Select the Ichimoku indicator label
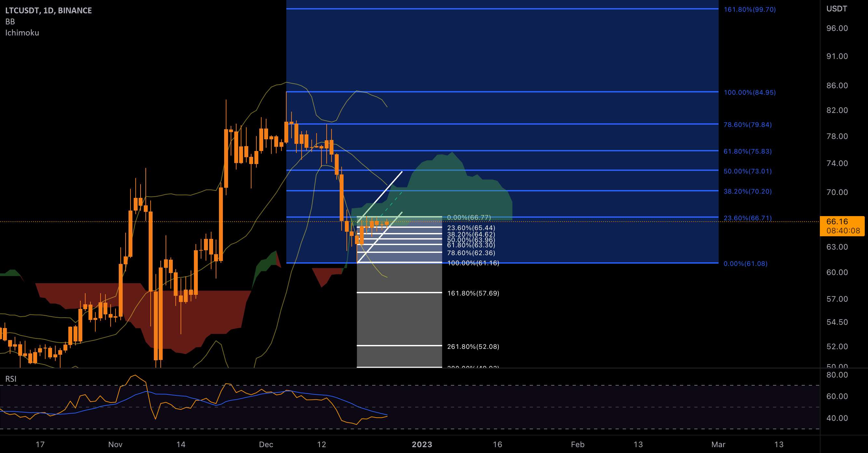 coord(22,33)
